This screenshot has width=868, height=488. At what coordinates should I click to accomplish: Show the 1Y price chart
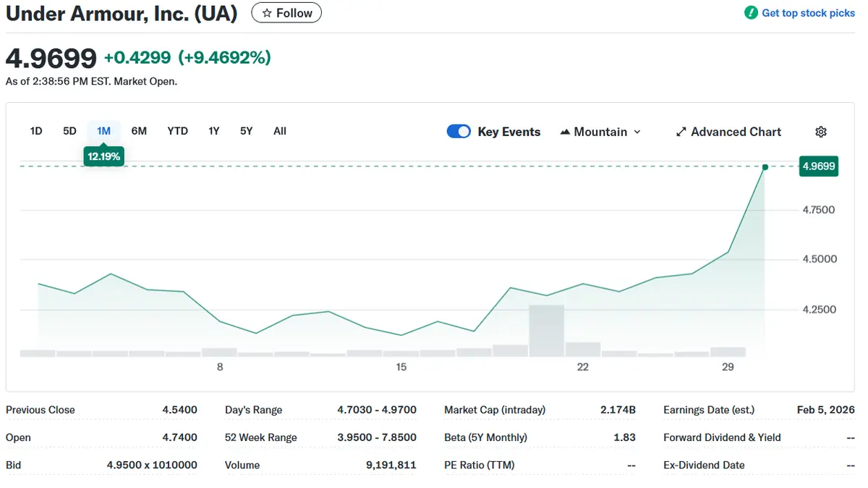click(213, 131)
